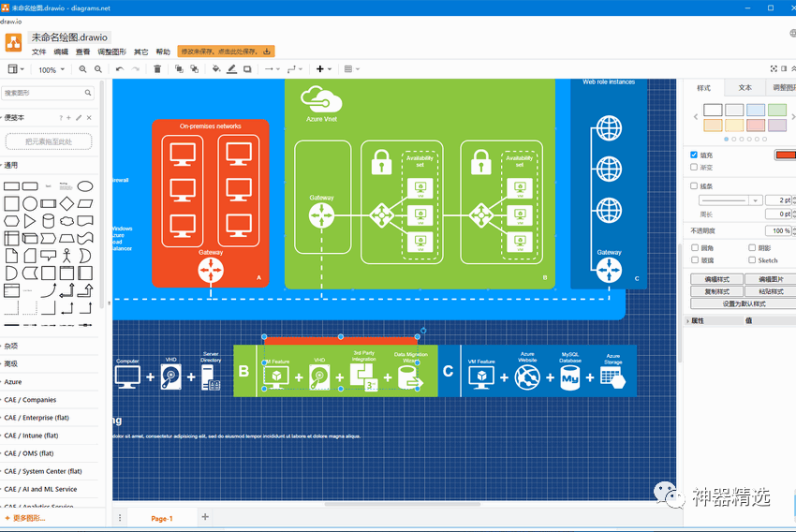Click the 粘贴样式 paste style button
Image resolution: width=796 pixels, height=532 pixels.
771,291
